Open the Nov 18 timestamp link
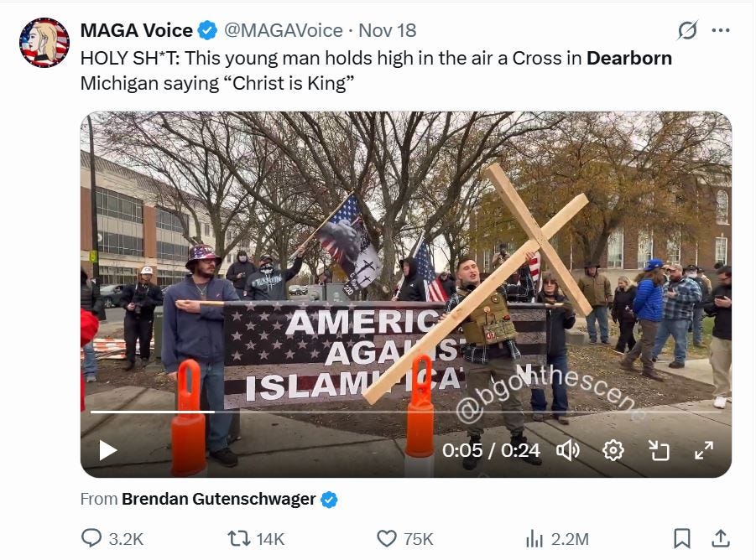756x560 pixels. pos(386,29)
